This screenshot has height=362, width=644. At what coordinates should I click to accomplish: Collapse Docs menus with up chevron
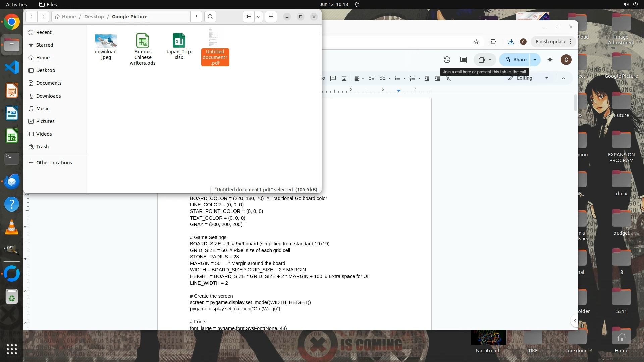pos(563,78)
